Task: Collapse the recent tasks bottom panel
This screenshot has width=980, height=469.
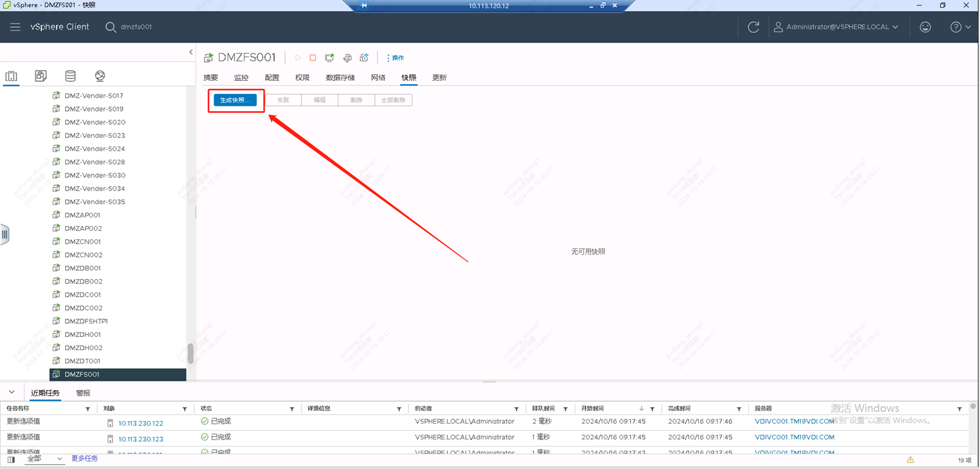Action: pos(12,392)
